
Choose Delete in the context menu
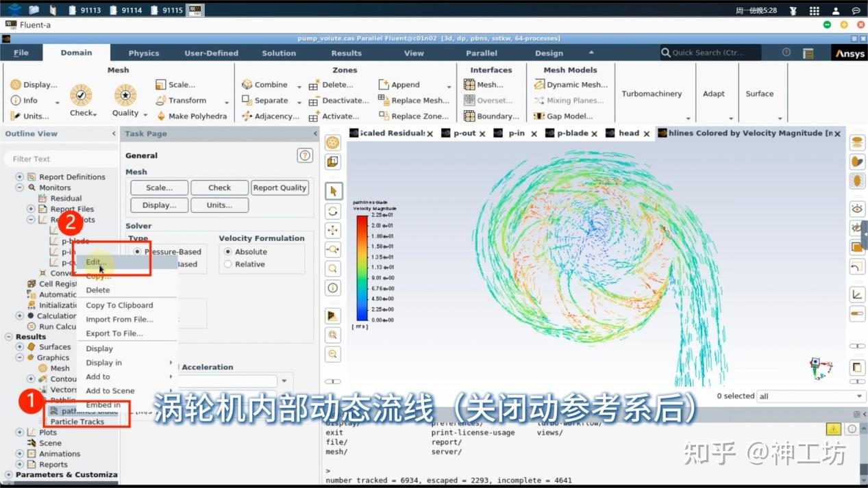[x=98, y=290]
